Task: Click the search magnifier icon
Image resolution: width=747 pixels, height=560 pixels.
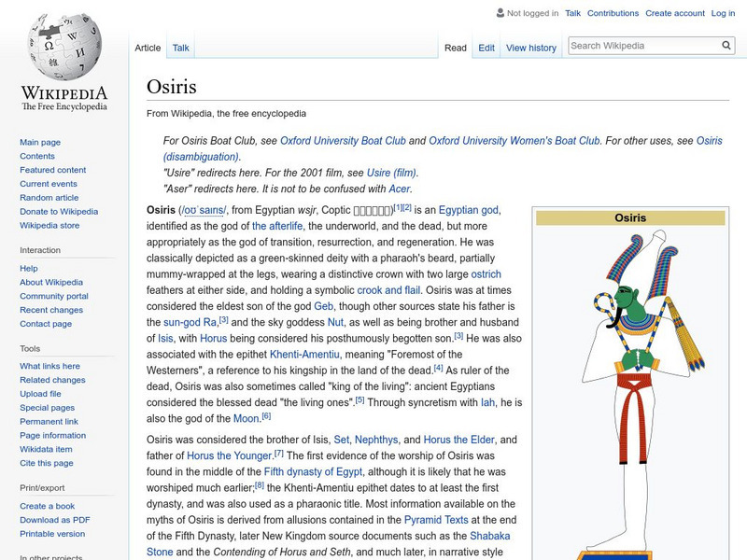Action: click(x=726, y=44)
